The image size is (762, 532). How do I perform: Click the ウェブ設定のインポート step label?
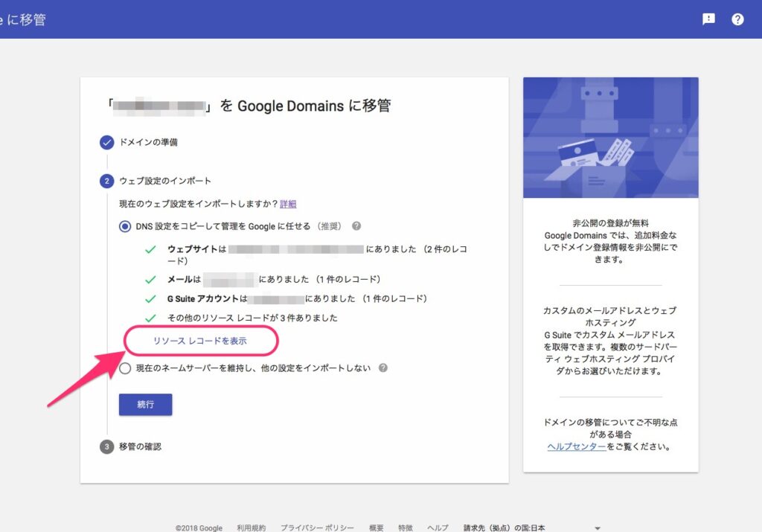165,181
